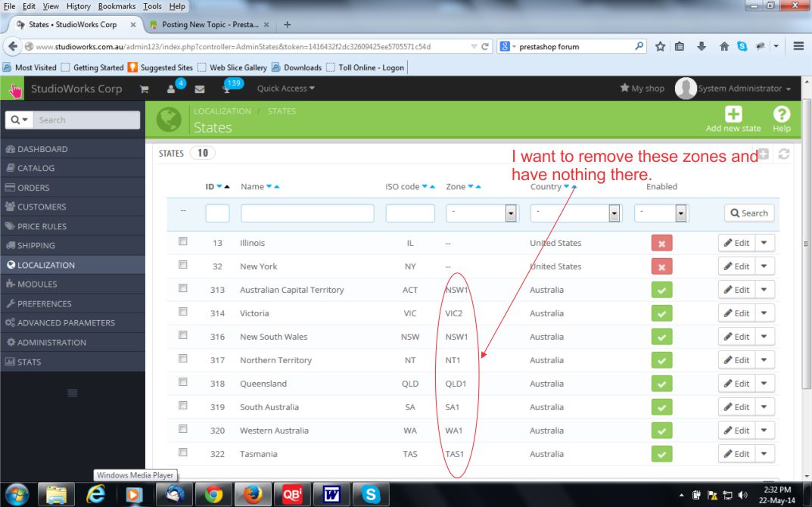
Task: Open the Firefox hamburger menu
Action: point(798,46)
